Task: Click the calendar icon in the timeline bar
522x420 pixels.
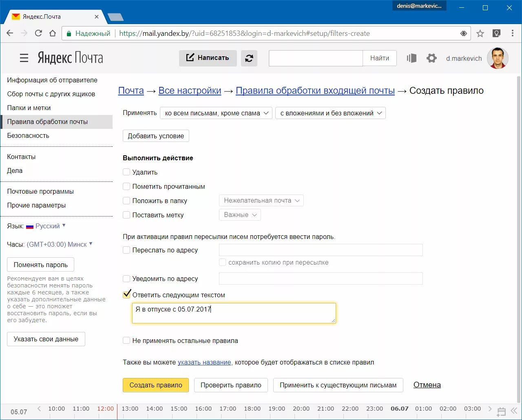Action: tap(502, 411)
